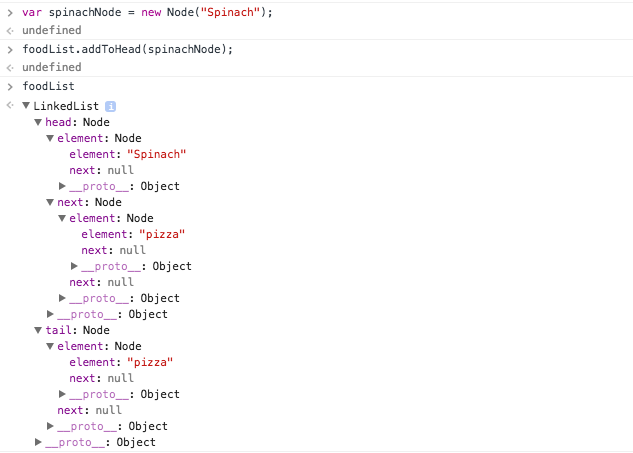633x453 pixels.
Task: Collapse the head: Node entry
Action: (38, 122)
